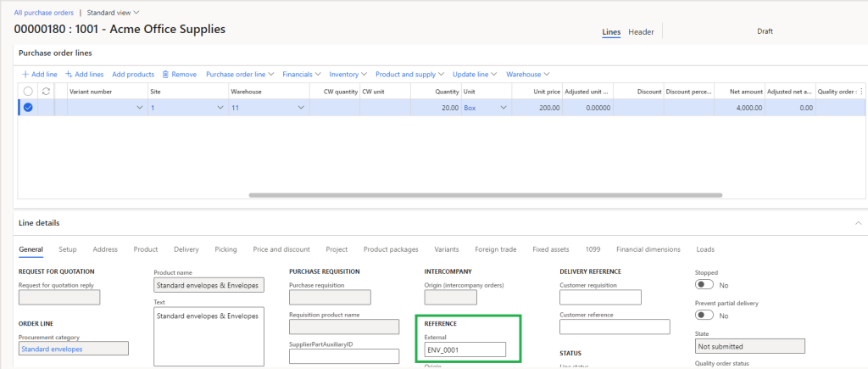Open the Unit dropdown showing Box

click(504, 108)
